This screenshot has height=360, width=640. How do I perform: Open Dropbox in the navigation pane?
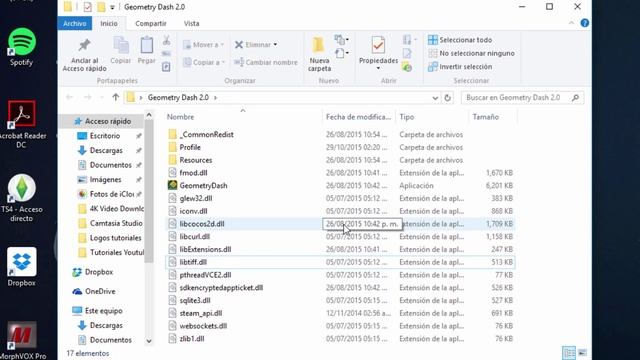(99, 272)
